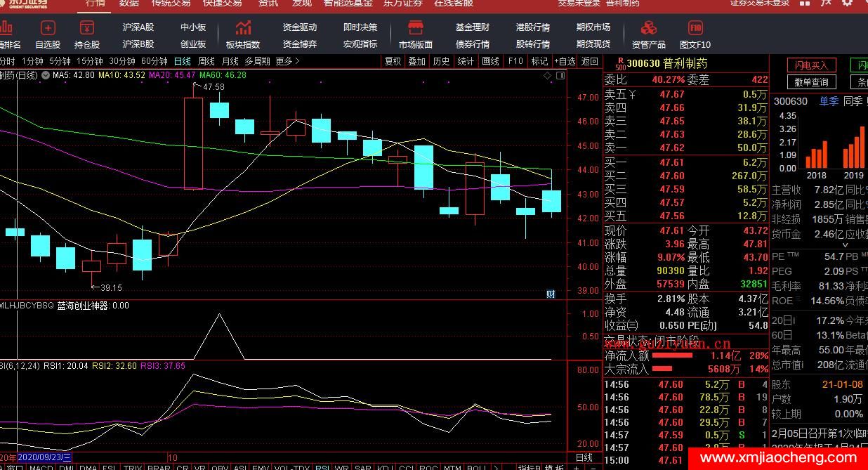
Task: Click the 2020/09/23 date marker
Action: coord(44,457)
